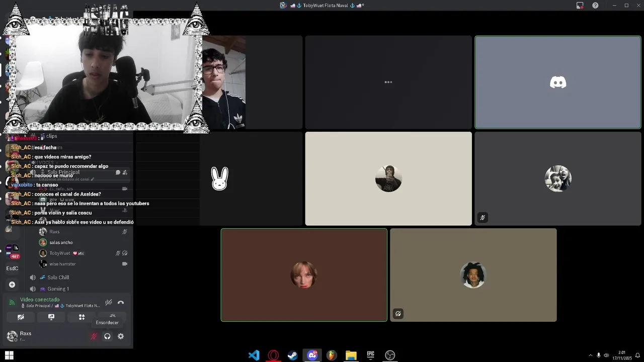Open Visual Studio Code from taskbar
Image resolution: width=644 pixels, height=362 pixels.
(x=254, y=355)
